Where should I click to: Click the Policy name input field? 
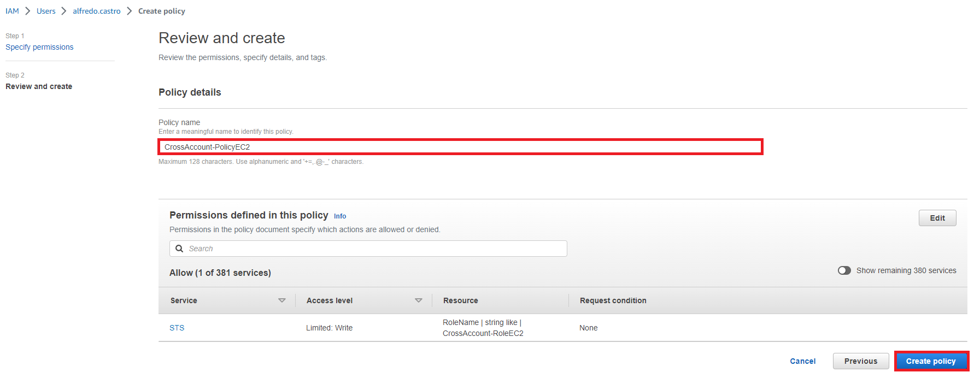tap(460, 147)
